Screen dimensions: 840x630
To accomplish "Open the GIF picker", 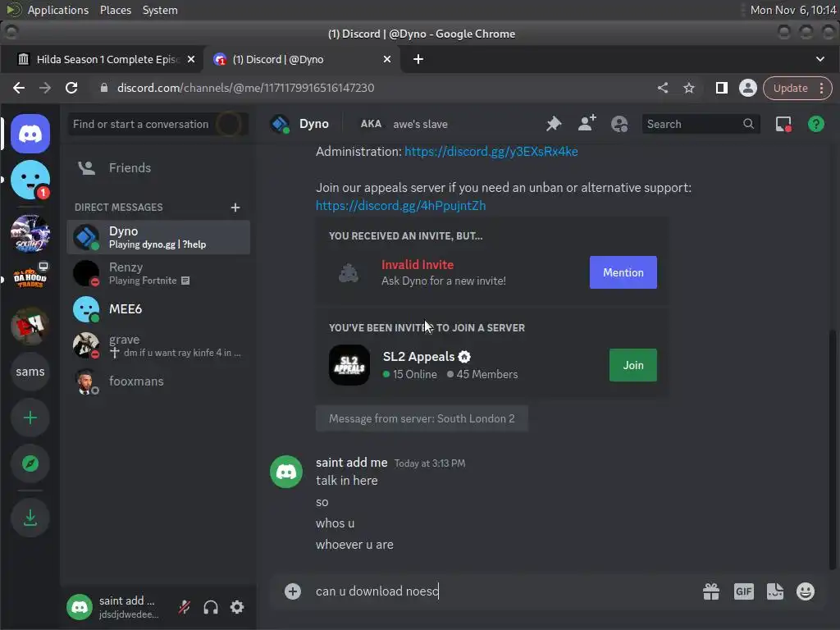I will 743,591.
